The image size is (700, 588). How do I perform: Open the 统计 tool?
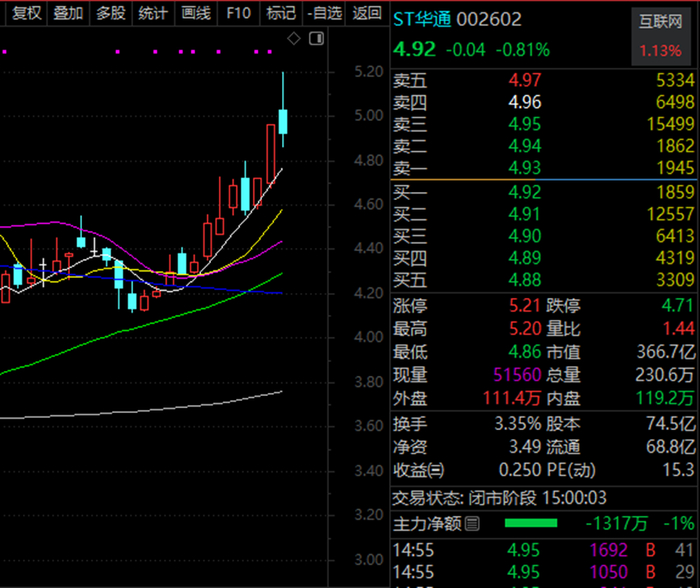[153, 13]
